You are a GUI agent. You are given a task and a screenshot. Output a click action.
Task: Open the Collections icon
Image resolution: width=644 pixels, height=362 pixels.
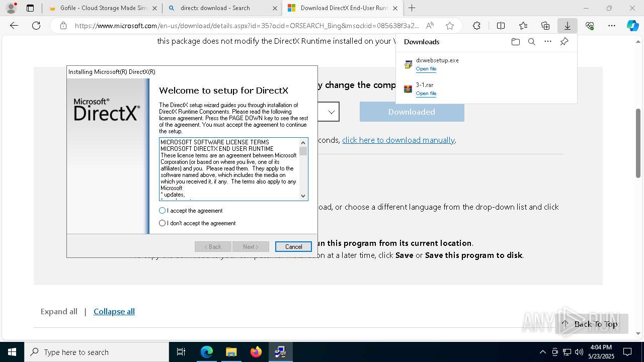pos(545,26)
